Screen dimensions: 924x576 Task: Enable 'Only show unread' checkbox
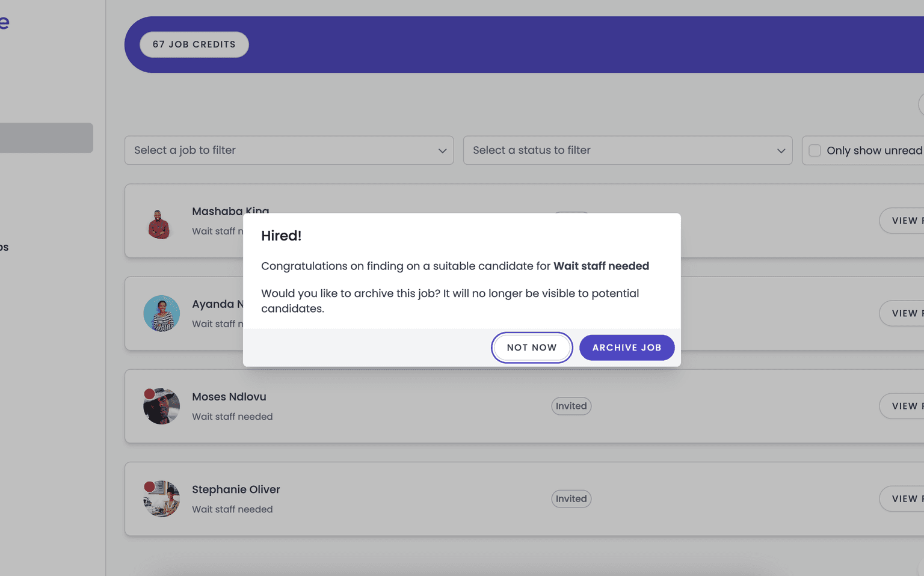pos(815,150)
